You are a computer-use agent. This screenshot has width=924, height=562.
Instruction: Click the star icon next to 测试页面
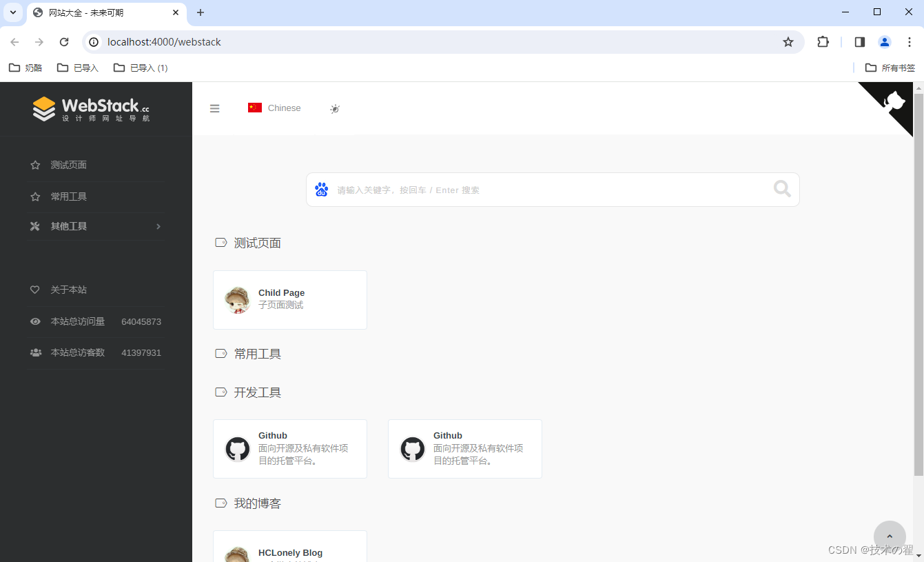pos(35,165)
